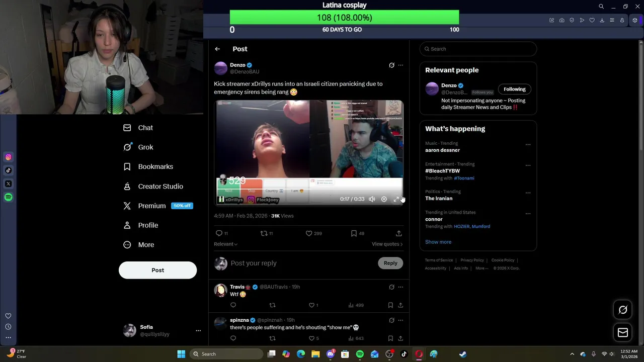The width and height of the screenshot is (644, 362).
Task: Repost Denzo's post
Action: (x=264, y=233)
